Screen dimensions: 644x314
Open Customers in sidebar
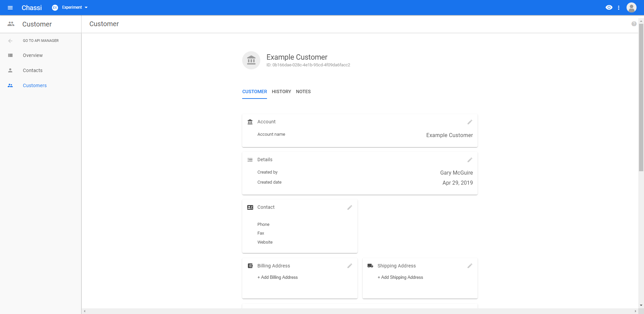point(35,85)
